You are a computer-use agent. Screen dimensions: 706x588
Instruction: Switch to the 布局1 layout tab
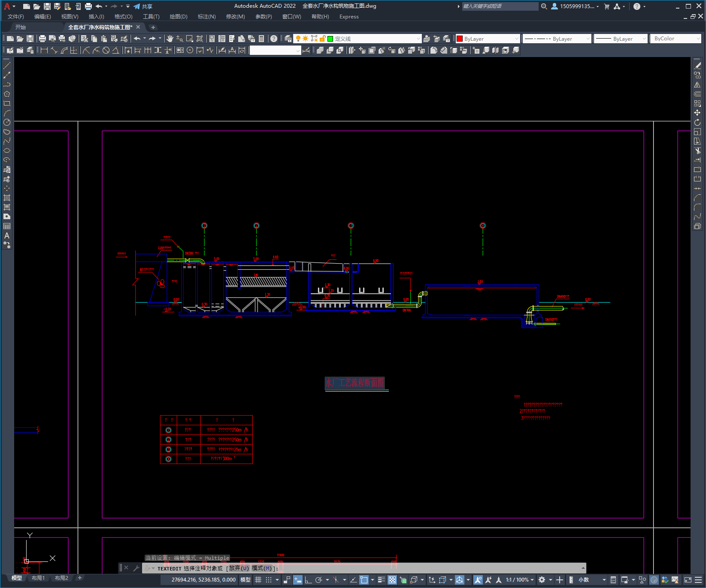(x=38, y=578)
